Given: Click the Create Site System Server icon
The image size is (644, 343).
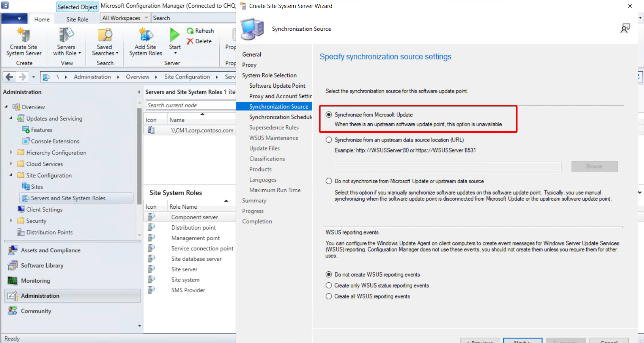Looking at the screenshot, I should point(24,35).
